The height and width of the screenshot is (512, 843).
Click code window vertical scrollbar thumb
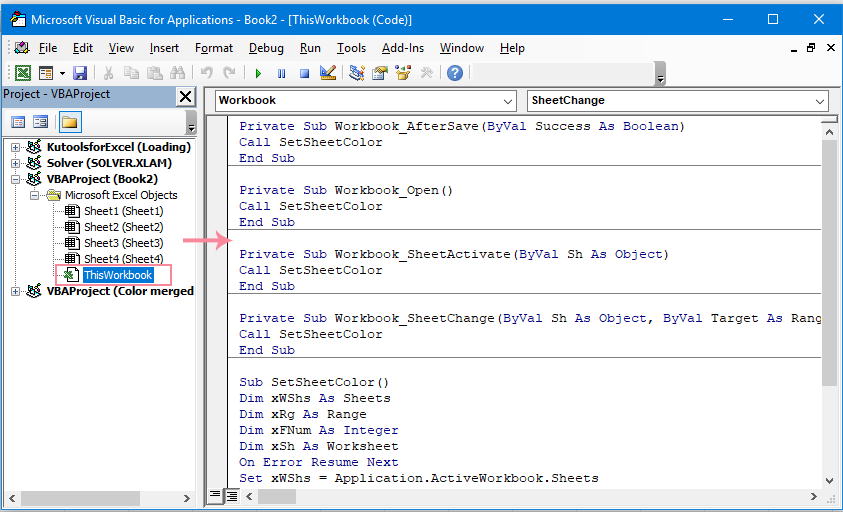tap(829, 264)
